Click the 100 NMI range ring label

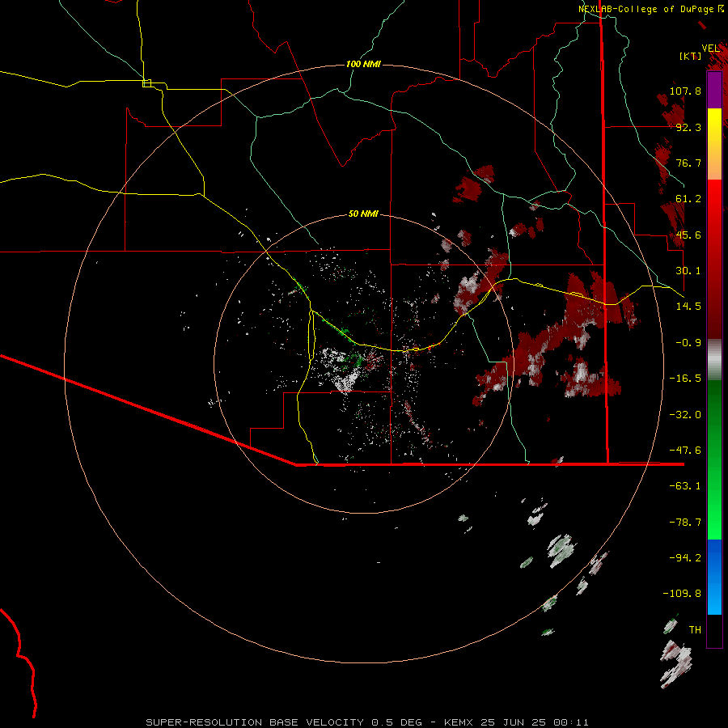pyautogui.click(x=363, y=64)
